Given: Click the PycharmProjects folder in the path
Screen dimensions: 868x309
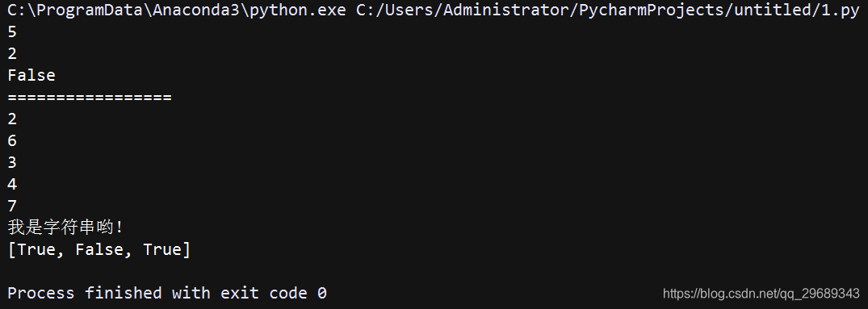Looking at the screenshot, I should [x=652, y=11].
